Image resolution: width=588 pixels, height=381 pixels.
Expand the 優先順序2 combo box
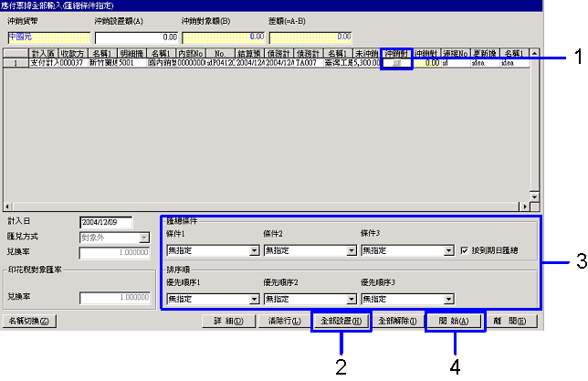click(350, 299)
